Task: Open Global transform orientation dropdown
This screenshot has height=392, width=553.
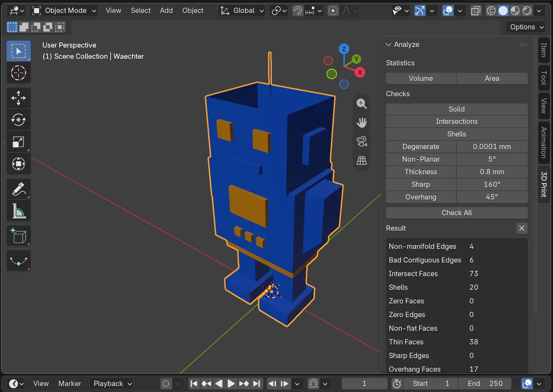Action: pyautogui.click(x=242, y=10)
